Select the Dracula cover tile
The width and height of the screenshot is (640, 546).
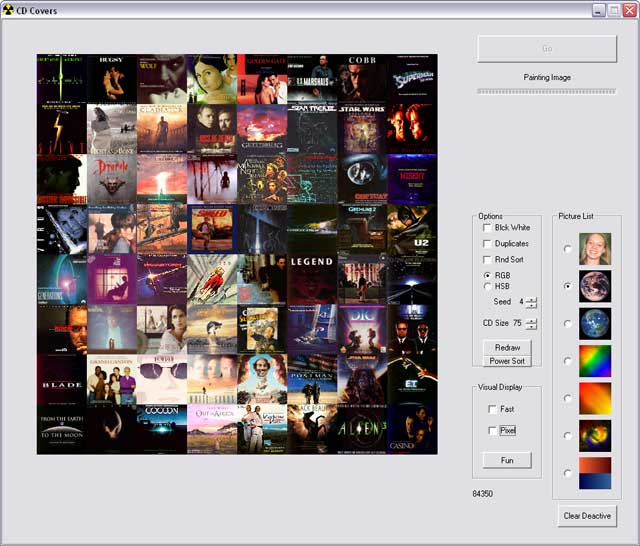(112, 179)
